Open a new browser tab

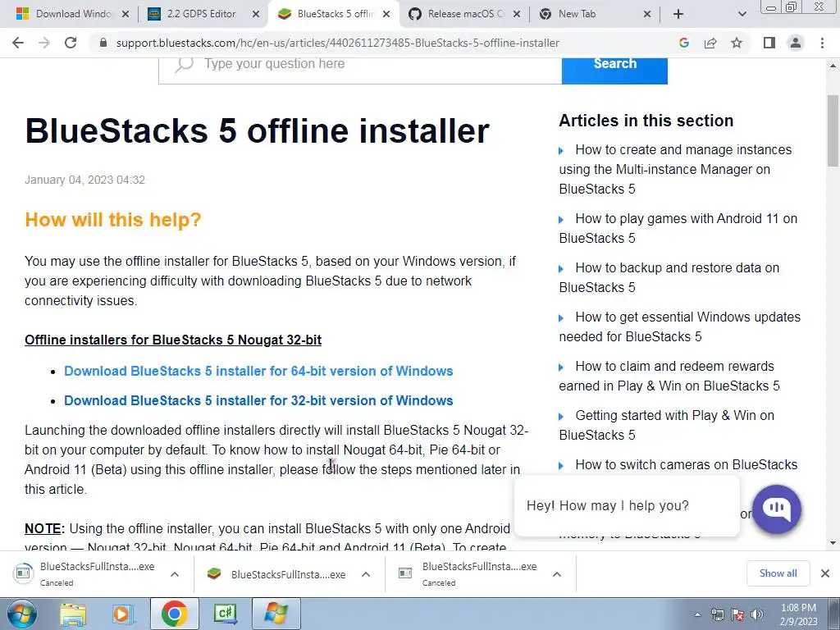coord(678,14)
